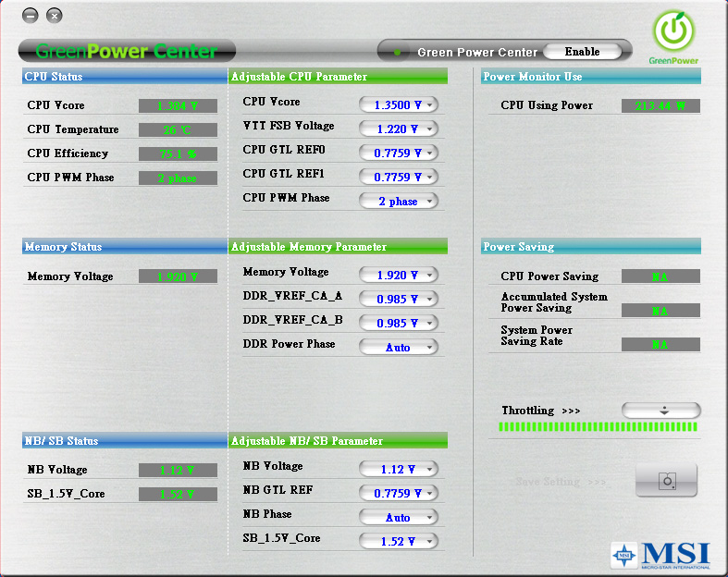This screenshot has height=577, width=728.
Task: Open the CPU Vcore 1.3500 V dropdown
Action: (399, 104)
